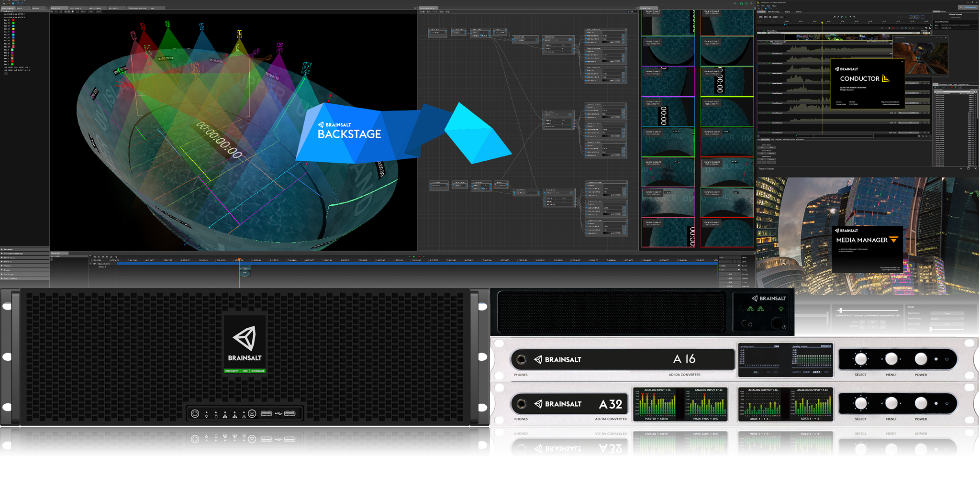
Task: Click the support email in Conductor's about dialog
Action: (x=891, y=104)
